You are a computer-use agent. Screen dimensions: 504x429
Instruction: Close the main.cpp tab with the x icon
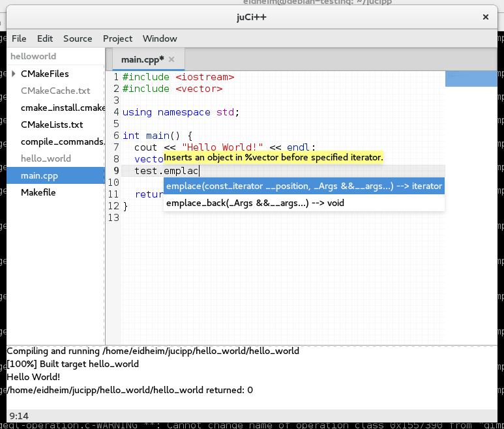[x=171, y=59]
